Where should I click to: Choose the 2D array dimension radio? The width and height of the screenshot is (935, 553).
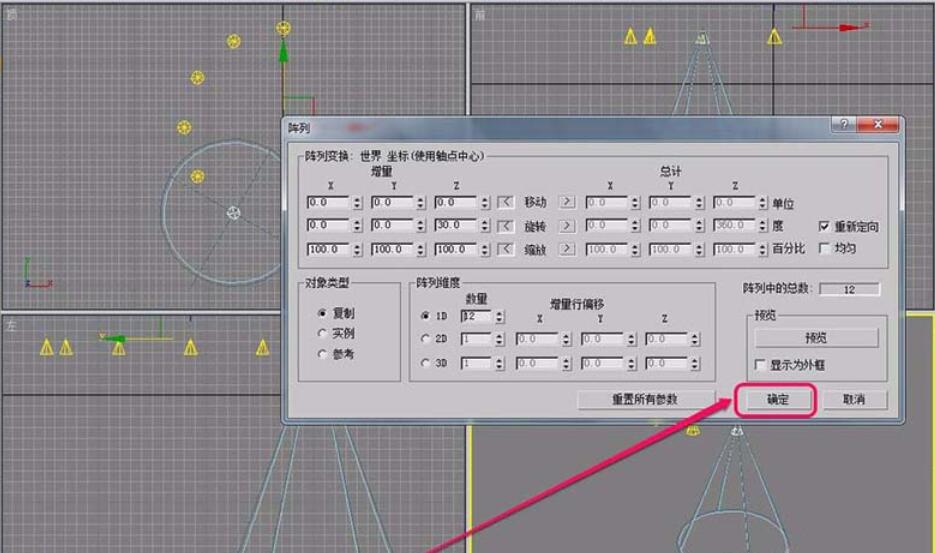point(425,338)
